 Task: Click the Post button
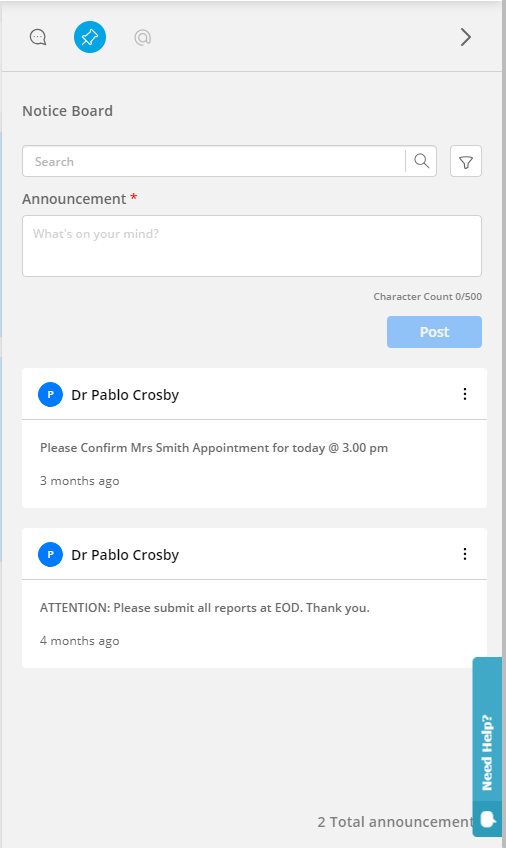(434, 332)
